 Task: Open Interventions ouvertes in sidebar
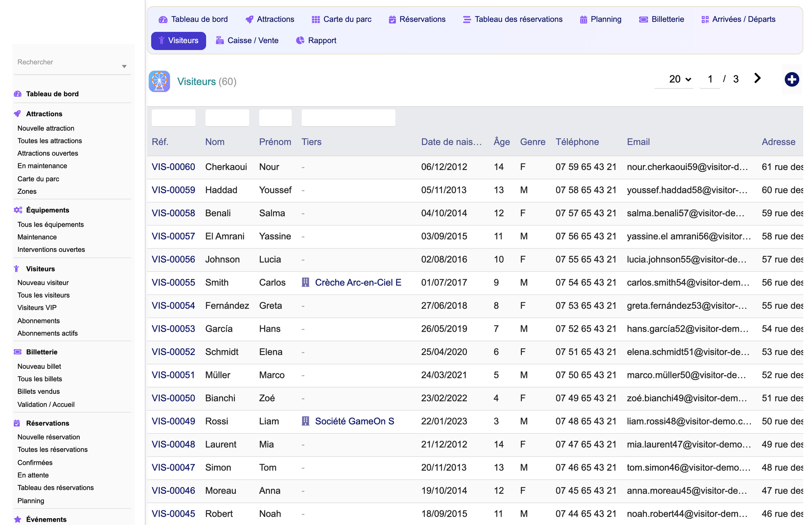(x=51, y=250)
